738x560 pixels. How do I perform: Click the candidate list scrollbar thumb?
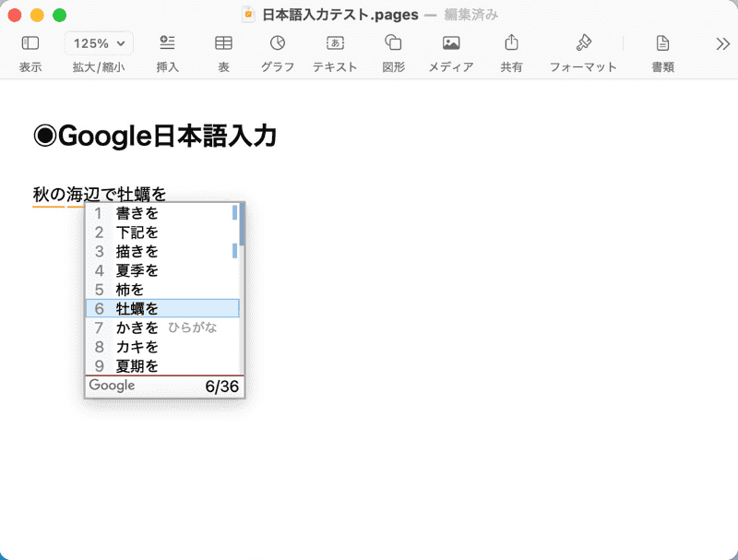242,224
